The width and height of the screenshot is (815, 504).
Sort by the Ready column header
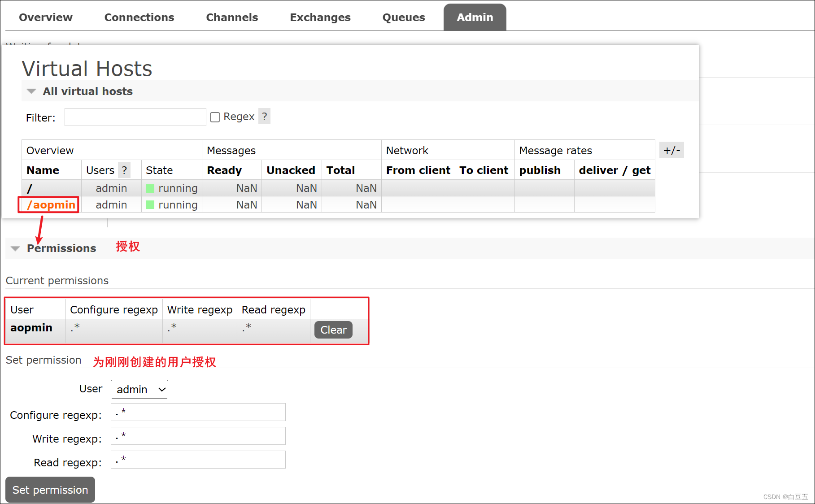coord(224,170)
